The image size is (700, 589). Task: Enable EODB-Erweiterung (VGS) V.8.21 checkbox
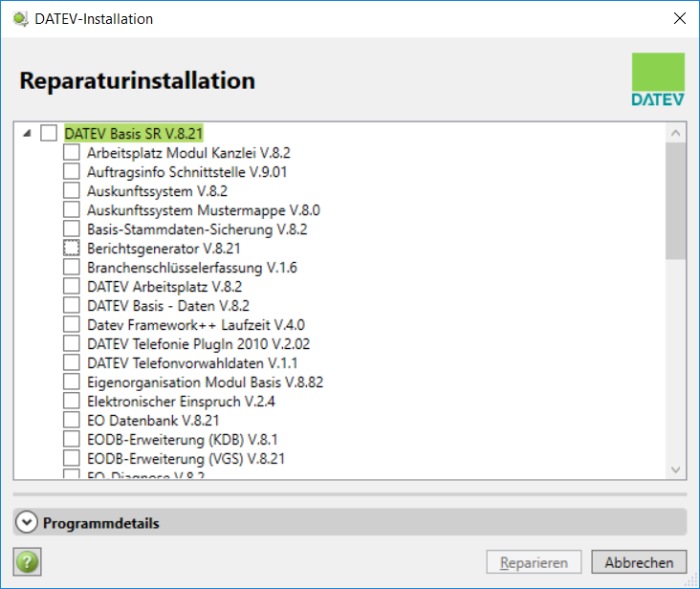click(72, 458)
